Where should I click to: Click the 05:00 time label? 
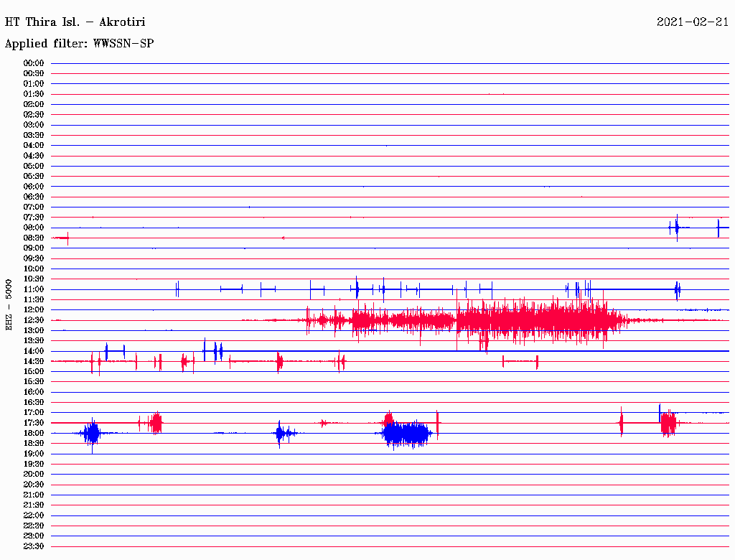[x=34, y=166]
